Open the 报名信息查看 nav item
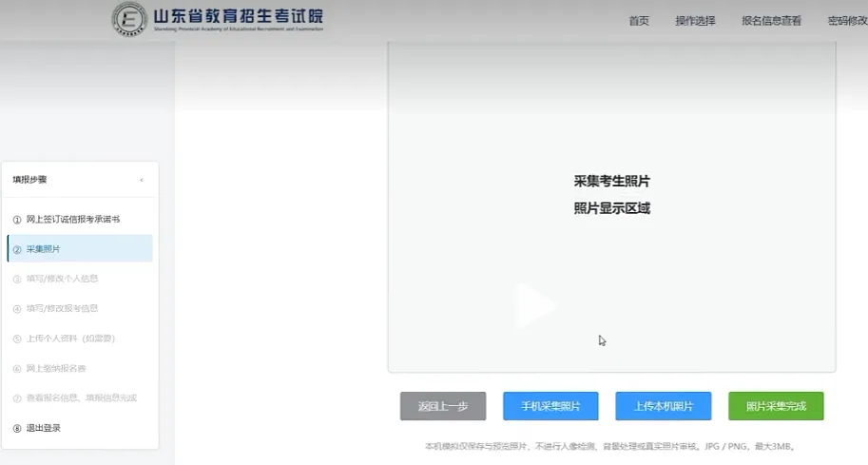The image size is (868, 465). click(x=771, y=21)
